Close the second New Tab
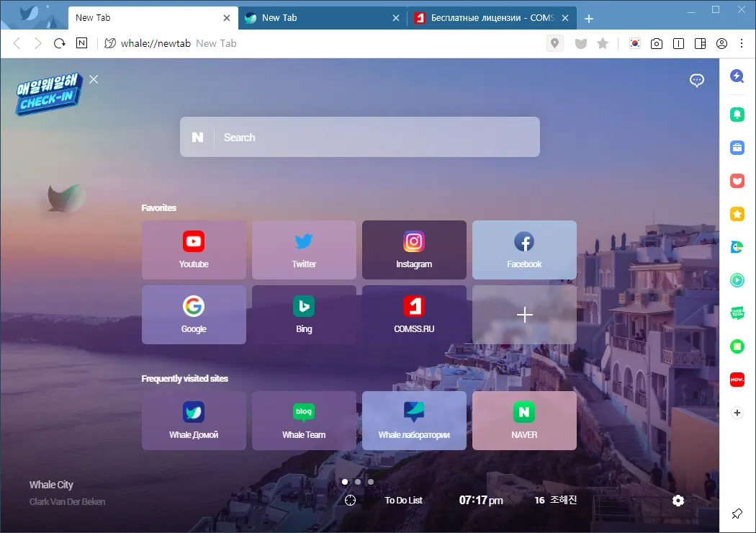Image resolution: width=756 pixels, height=533 pixels. tap(396, 18)
